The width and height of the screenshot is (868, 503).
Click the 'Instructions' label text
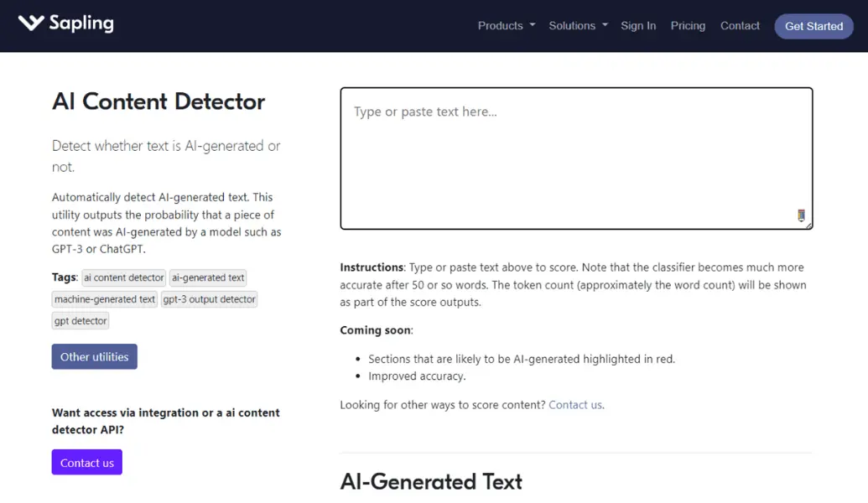[372, 267]
